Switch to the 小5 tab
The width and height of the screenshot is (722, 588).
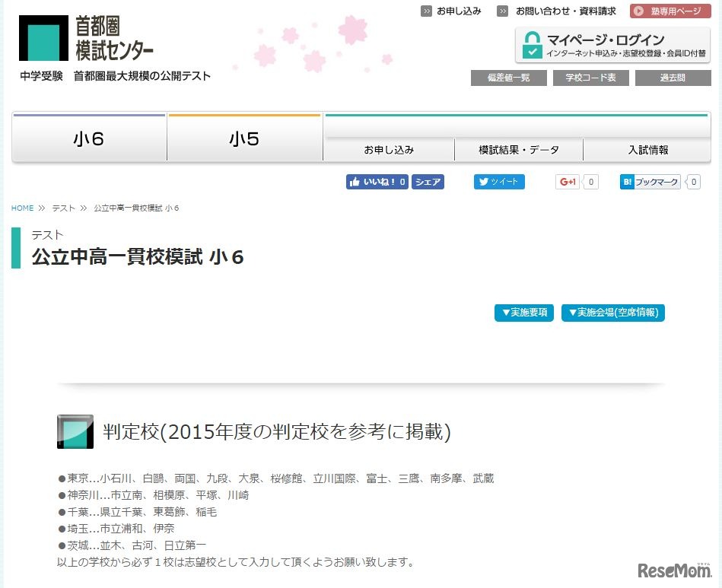click(x=244, y=139)
